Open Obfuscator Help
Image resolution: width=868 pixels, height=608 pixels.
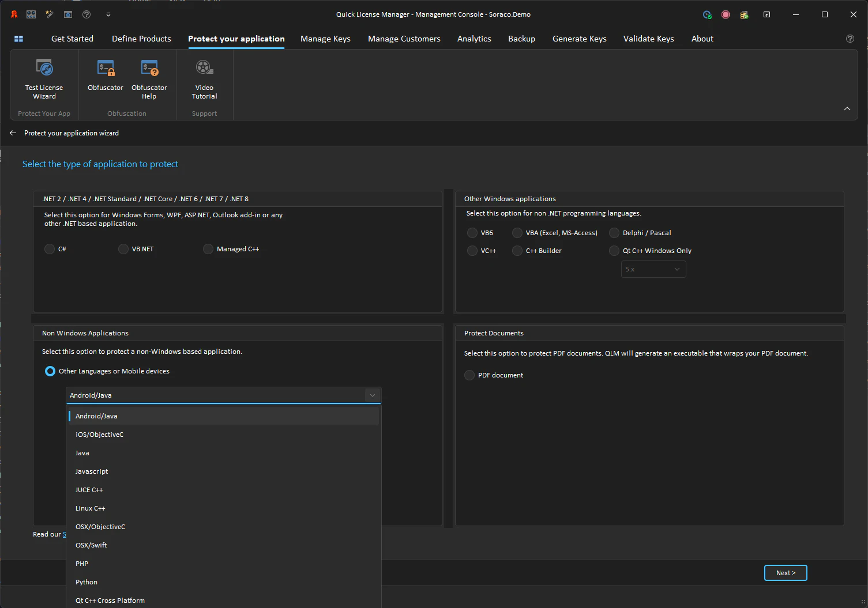pyautogui.click(x=149, y=78)
